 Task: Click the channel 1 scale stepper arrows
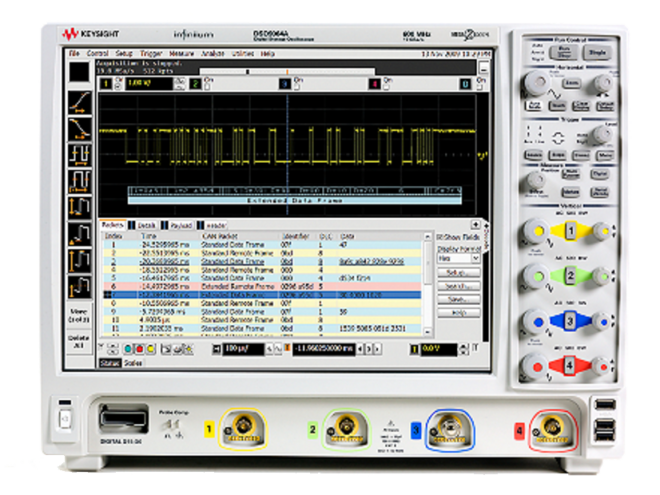[180, 84]
